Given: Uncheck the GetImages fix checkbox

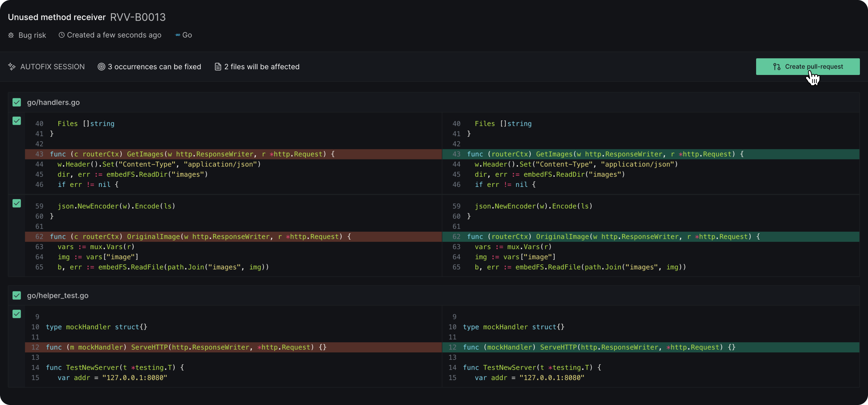Looking at the screenshot, I should click(17, 121).
